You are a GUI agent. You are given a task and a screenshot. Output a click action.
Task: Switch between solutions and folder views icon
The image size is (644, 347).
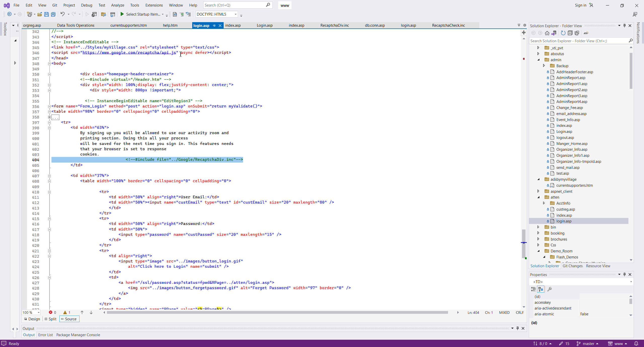554,33
